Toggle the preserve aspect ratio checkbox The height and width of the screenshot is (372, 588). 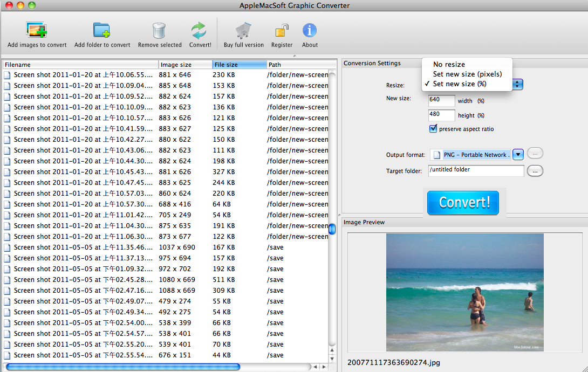[x=433, y=129]
